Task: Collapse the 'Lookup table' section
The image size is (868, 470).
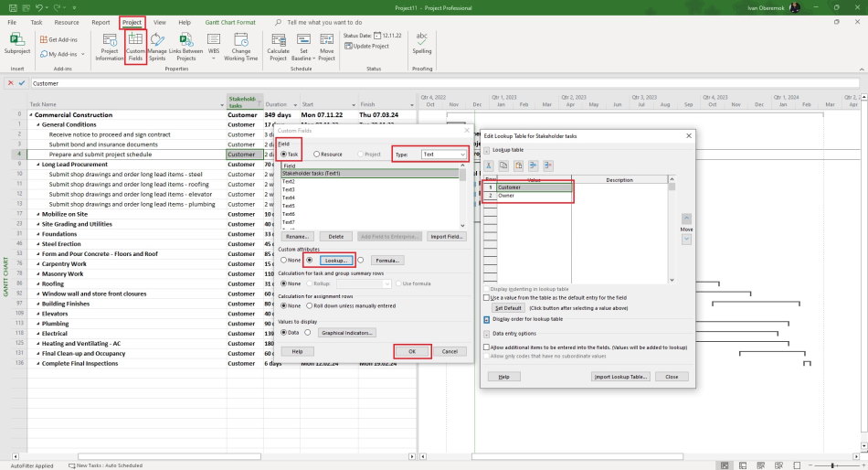Action: click(x=487, y=150)
